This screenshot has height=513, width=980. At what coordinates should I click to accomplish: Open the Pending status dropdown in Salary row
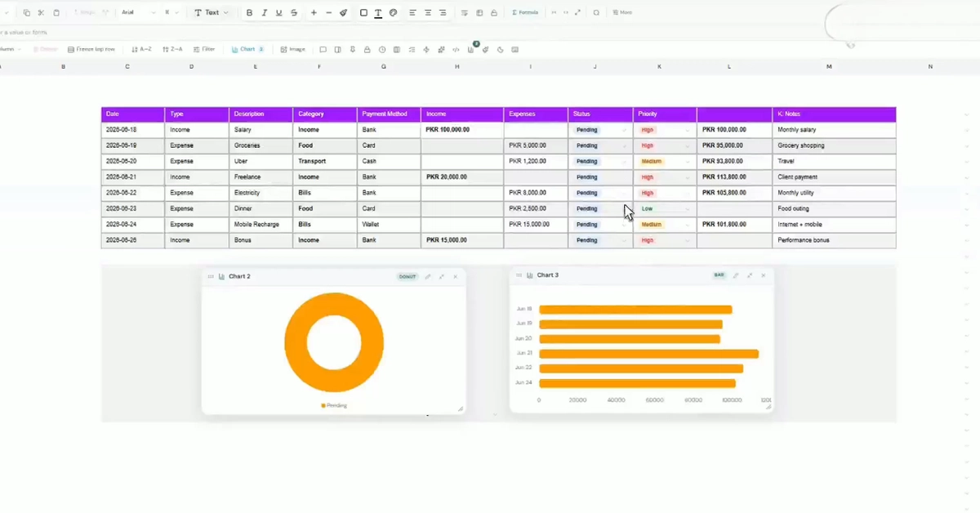click(600, 130)
